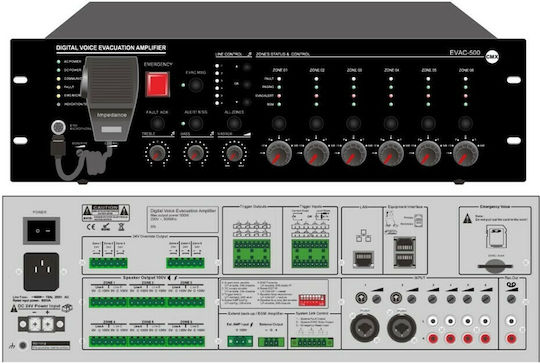The width and height of the screenshot is (540, 363).
Task: Click the warning triangle in Emergency Voice
Action: (467, 218)
